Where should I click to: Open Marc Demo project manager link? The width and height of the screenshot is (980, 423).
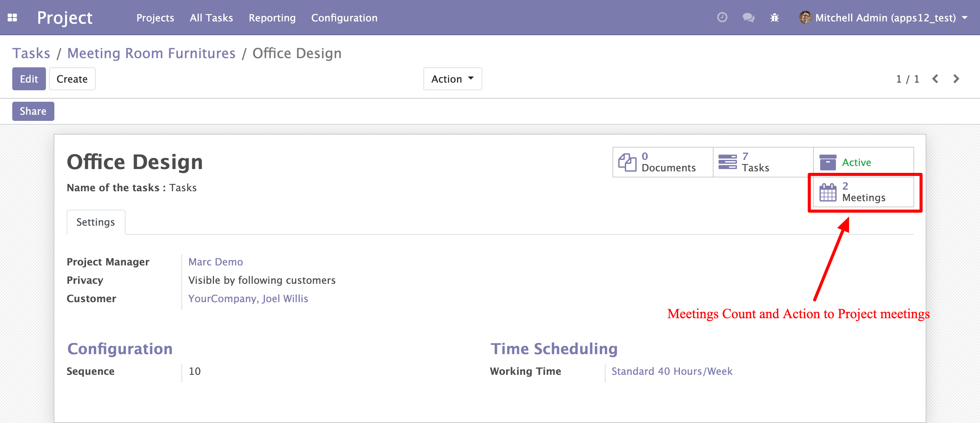pyautogui.click(x=216, y=262)
